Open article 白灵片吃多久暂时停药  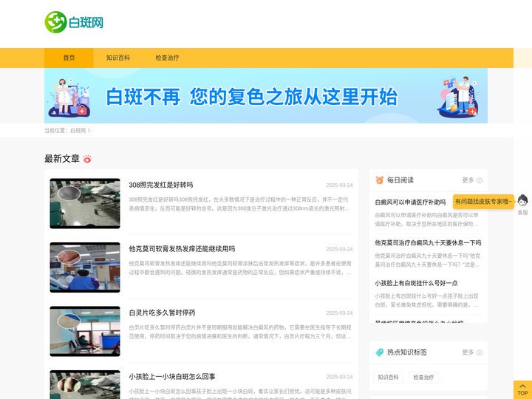click(x=162, y=313)
